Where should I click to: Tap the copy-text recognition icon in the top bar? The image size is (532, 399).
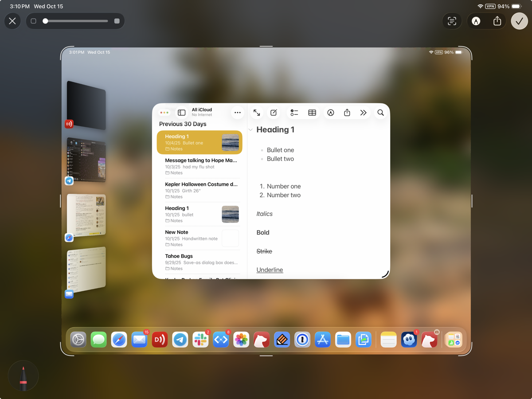451,21
